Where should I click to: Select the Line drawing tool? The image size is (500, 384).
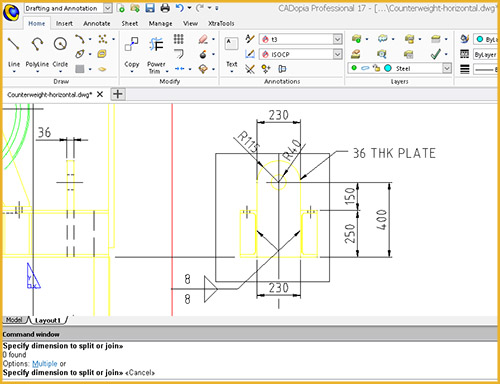tap(14, 51)
